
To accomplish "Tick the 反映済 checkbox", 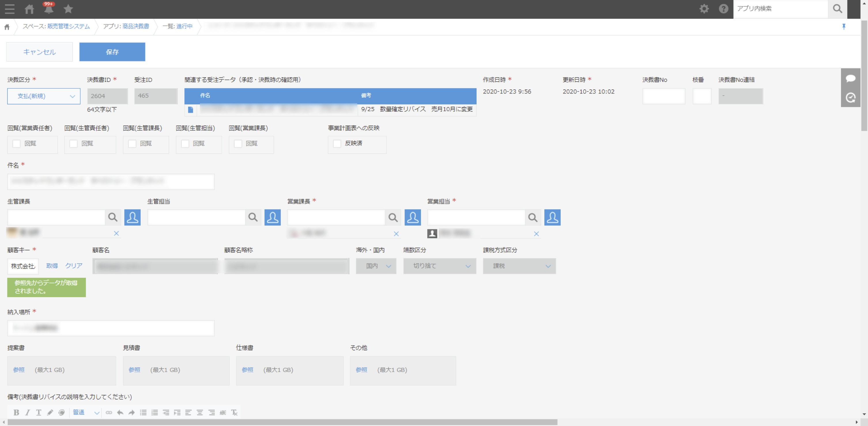I will [337, 144].
